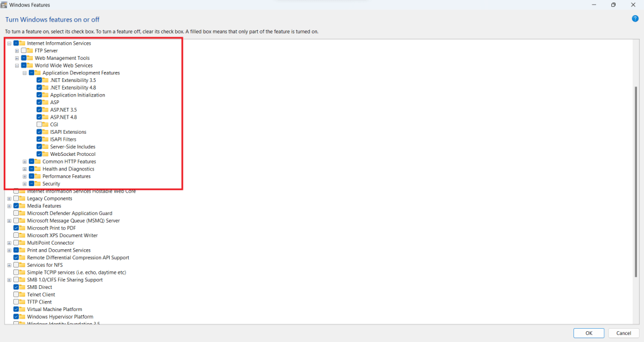Click the folder icon beside Microsoft Print to PDF
This screenshot has height=342, width=644.
point(23,228)
